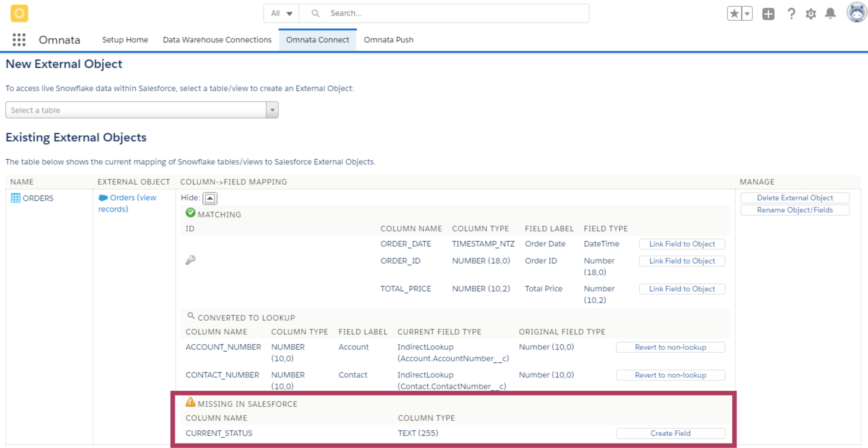Open Orders (view records) link

point(127,203)
